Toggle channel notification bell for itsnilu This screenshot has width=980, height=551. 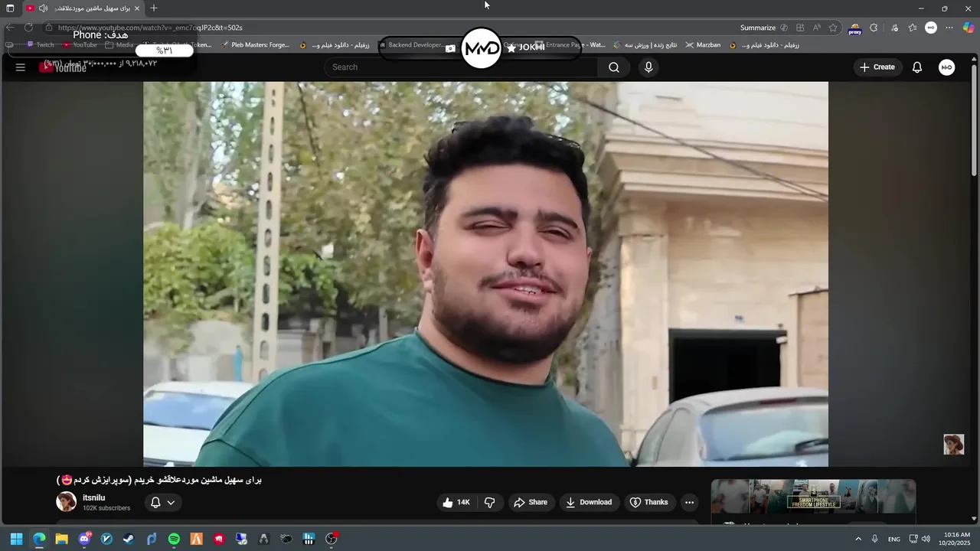tap(155, 503)
